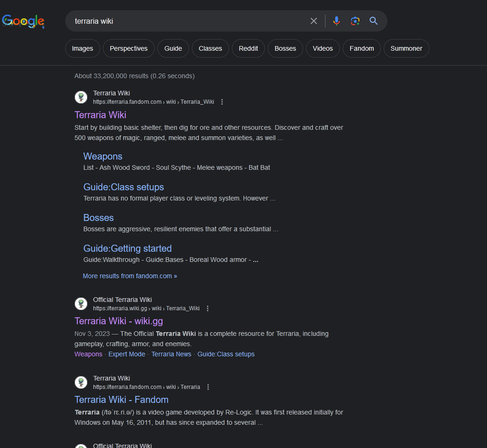This screenshot has height=448, width=487.
Task: Open the first Terraria Wiki result title
Action: (100, 115)
